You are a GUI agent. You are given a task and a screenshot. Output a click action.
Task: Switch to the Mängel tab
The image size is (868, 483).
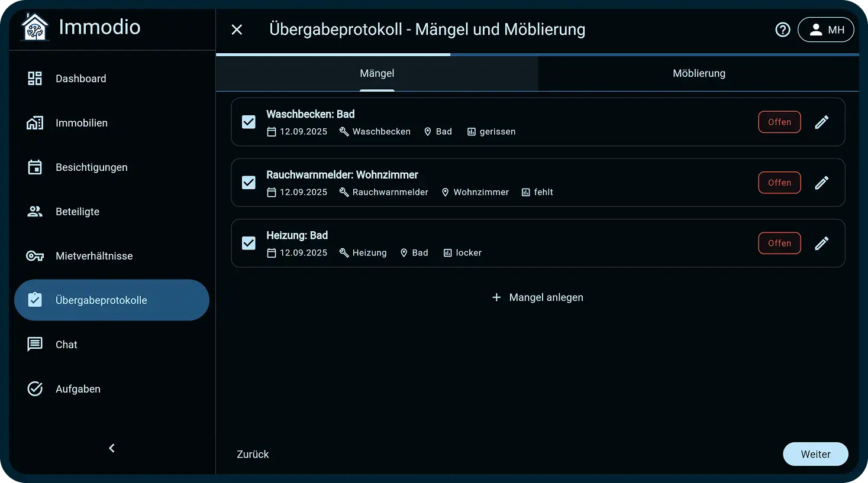[x=377, y=73]
